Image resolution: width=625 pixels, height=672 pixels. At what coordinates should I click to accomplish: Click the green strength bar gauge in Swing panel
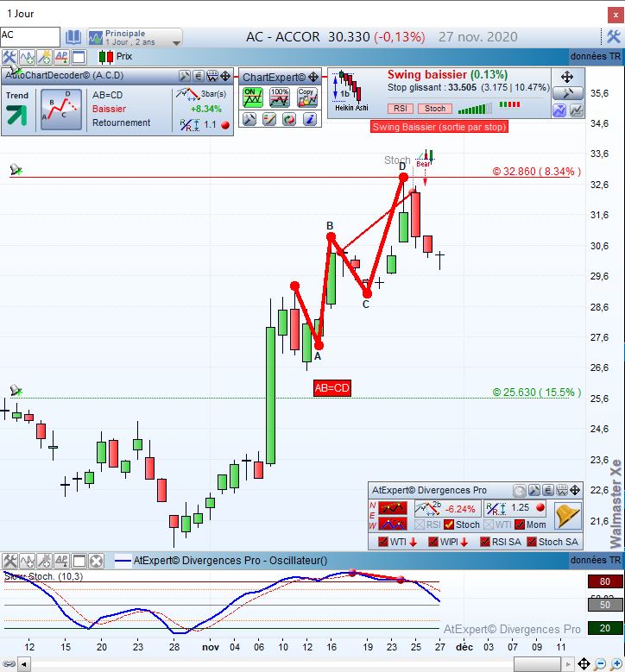point(476,109)
